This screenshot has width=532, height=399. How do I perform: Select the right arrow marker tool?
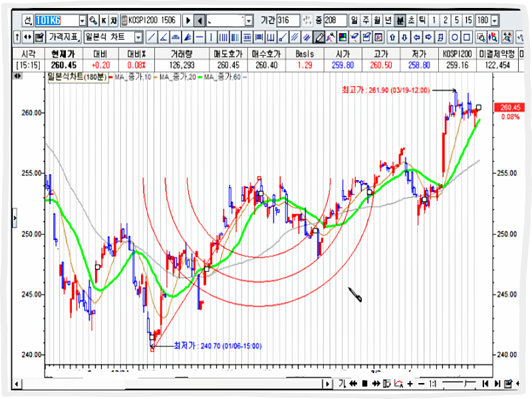pyautogui.click(x=428, y=37)
